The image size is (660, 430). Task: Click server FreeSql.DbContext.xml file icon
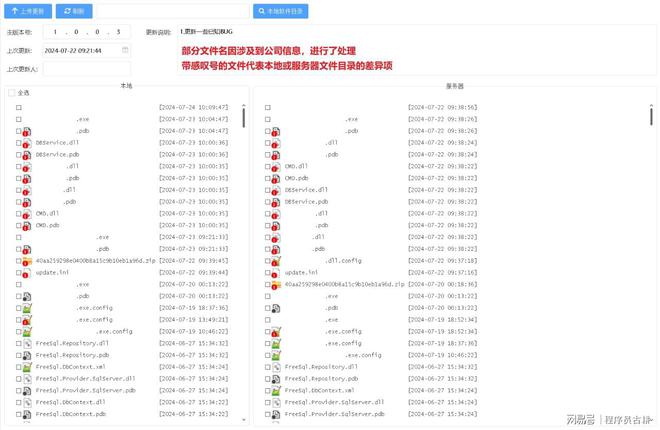click(276, 391)
